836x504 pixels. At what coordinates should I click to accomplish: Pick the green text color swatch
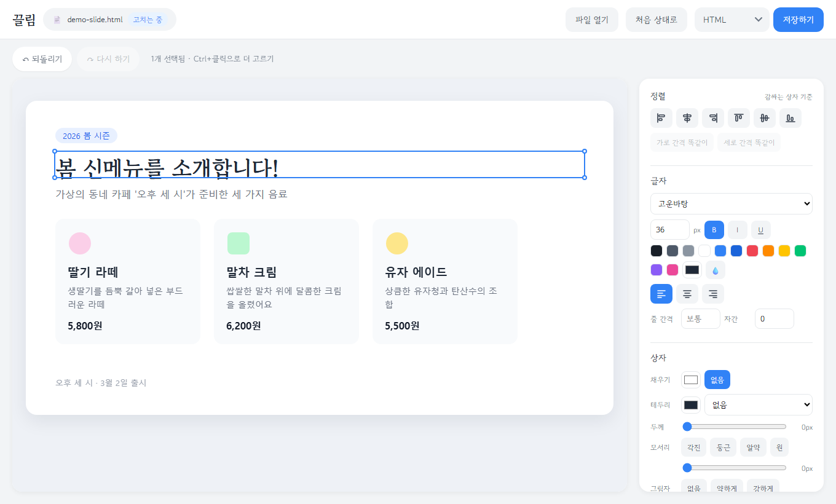point(800,251)
